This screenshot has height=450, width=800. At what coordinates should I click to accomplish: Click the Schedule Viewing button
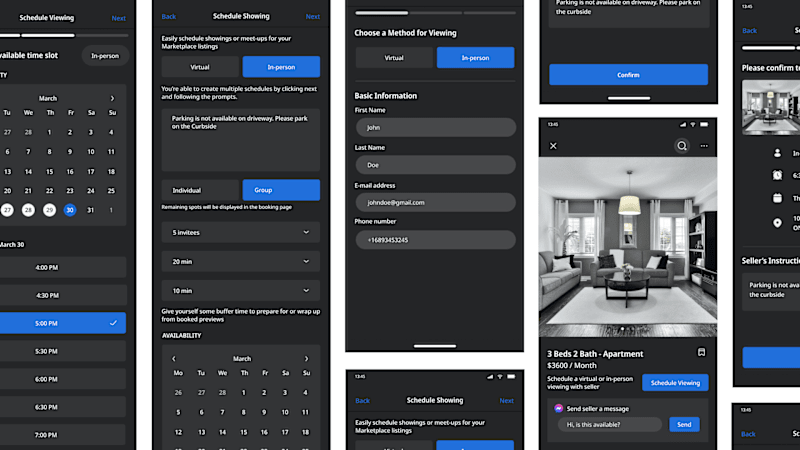tap(676, 383)
